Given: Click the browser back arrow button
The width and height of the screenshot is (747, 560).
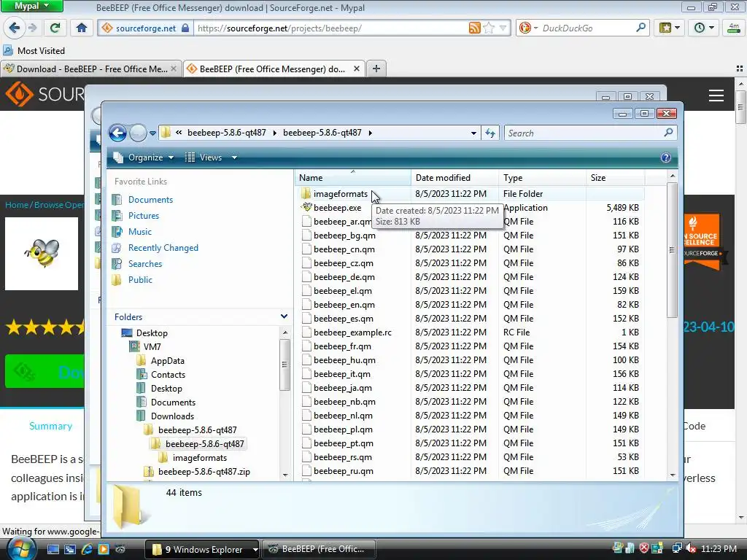Looking at the screenshot, I should click(14, 28).
